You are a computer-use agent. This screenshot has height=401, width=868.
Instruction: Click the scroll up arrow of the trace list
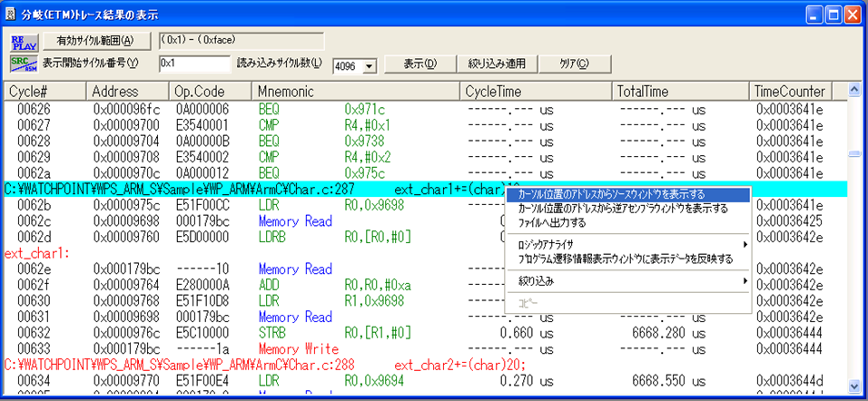click(853, 91)
